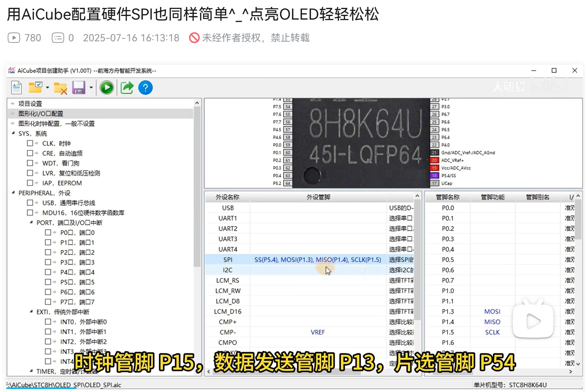This screenshot has width=585, height=392.
Task: Collapse the PERIPHERAL, 外设 tree node
Action: pyautogui.click(x=13, y=193)
